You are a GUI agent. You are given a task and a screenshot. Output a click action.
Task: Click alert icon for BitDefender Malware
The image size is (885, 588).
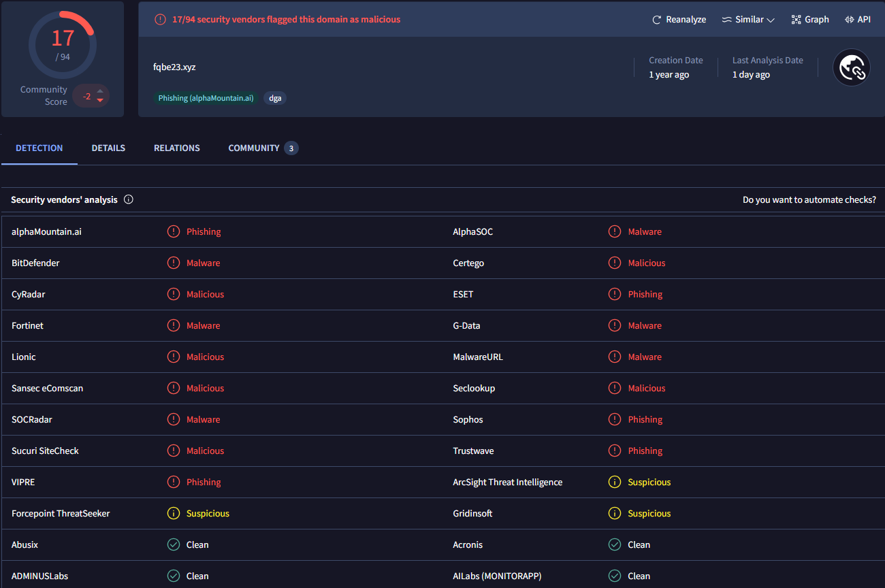pyautogui.click(x=174, y=263)
